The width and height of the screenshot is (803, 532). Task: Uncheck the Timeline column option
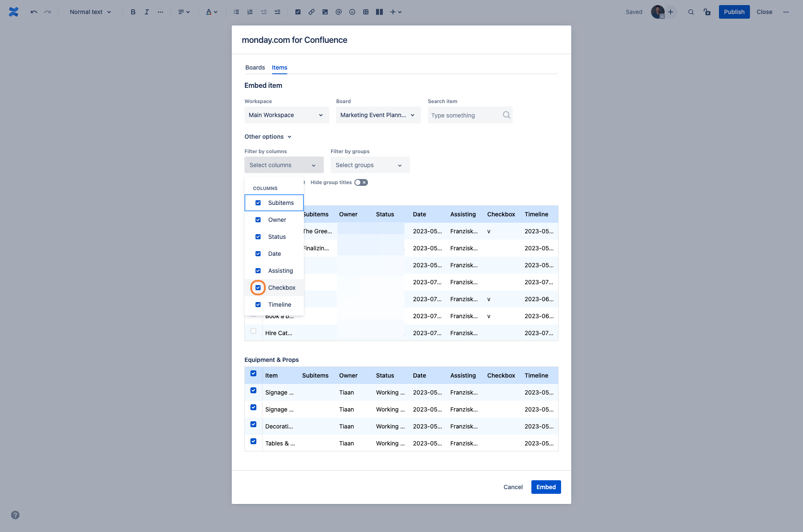pos(258,305)
